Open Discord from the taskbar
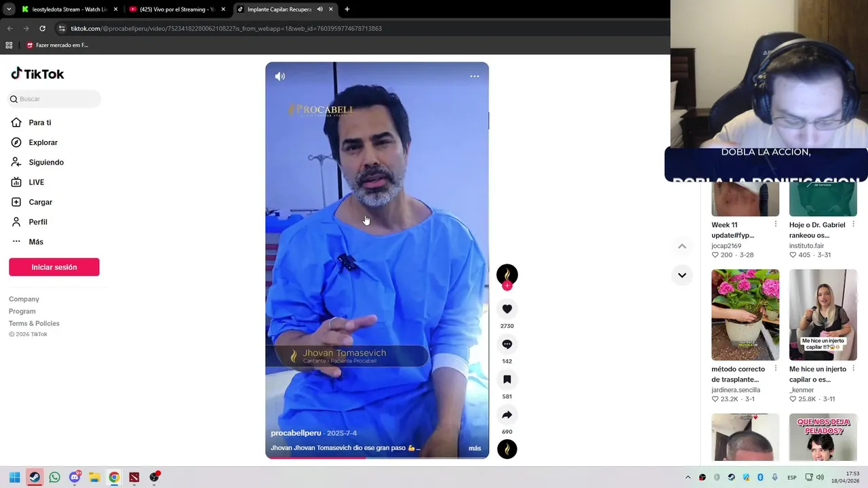The width and height of the screenshot is (868, 488). (75, 477)
